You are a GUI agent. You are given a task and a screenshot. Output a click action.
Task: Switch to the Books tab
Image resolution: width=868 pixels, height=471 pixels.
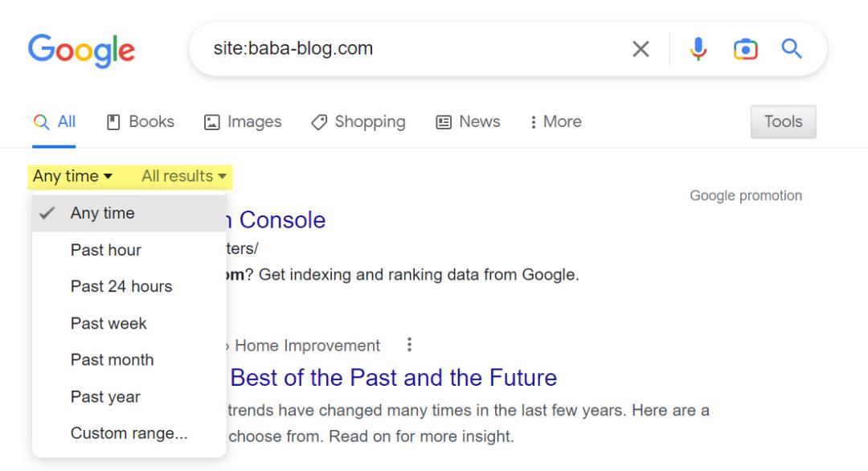point(141,122)
